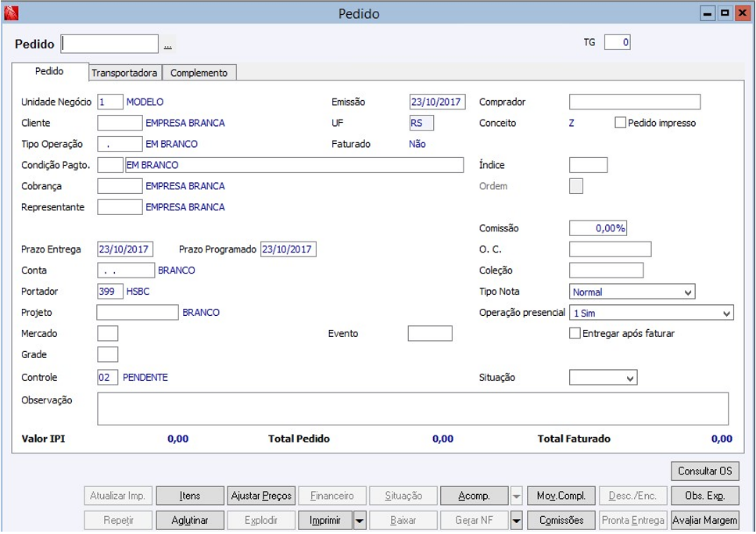This screenshot has height=534, width=756.
Task: Enable Entregar após faturar option
Action: pyautogui.click(x=575, y=333)
